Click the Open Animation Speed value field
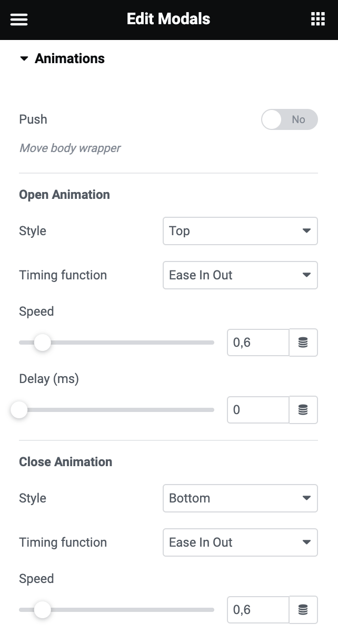The image size is (338, 644). tap(258, 343)
